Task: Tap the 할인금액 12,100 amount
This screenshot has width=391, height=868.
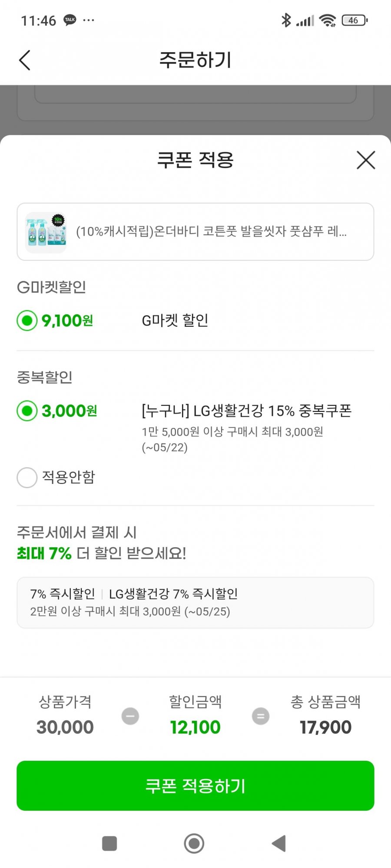Action: tap(195, 727)
